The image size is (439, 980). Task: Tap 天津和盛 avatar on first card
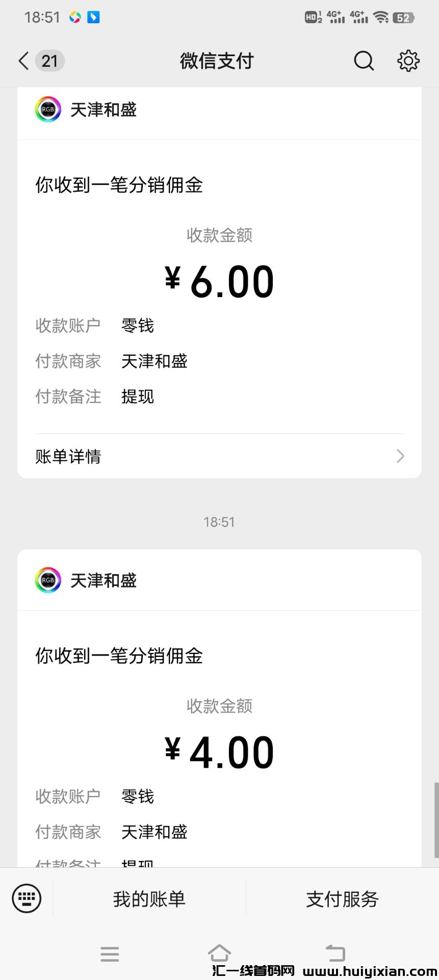48,109
